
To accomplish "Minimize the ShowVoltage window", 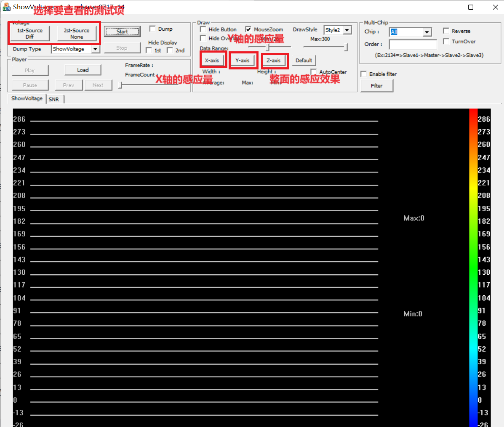I will 446,7.
